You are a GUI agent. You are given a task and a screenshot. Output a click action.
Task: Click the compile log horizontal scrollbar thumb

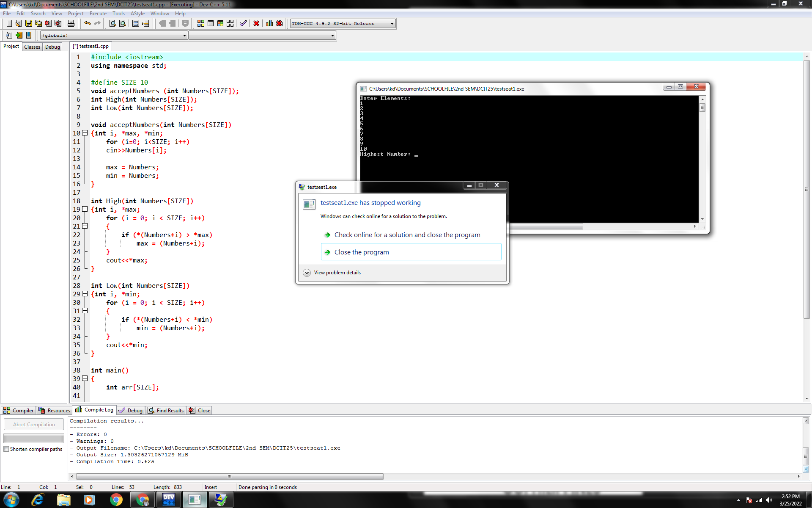point(230,476)
